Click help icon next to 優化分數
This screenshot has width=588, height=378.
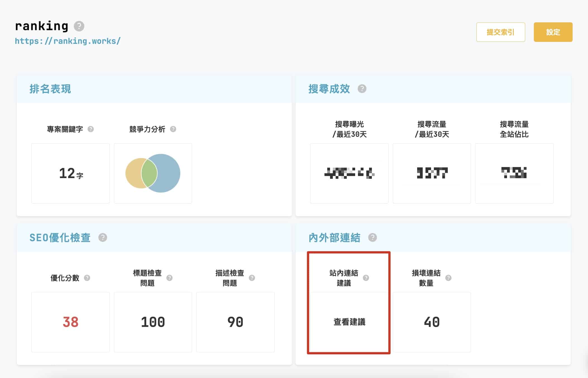pos(87,278)
